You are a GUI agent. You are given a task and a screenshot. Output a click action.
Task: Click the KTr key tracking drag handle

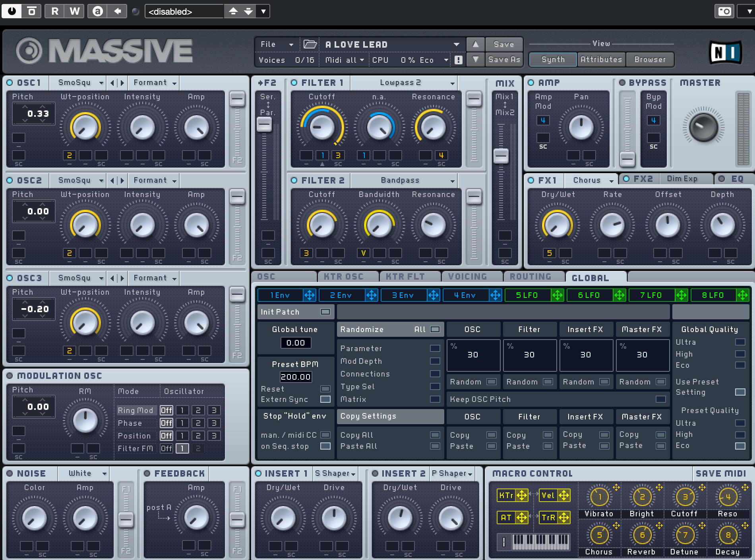[x=522, y=495]
